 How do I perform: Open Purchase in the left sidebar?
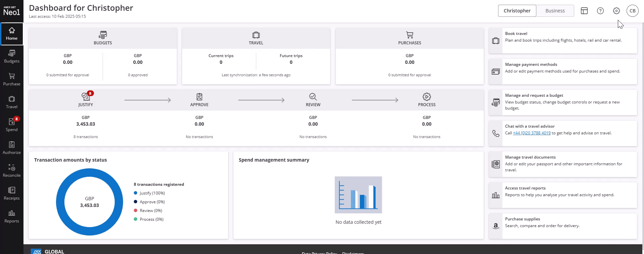[12, 79]
